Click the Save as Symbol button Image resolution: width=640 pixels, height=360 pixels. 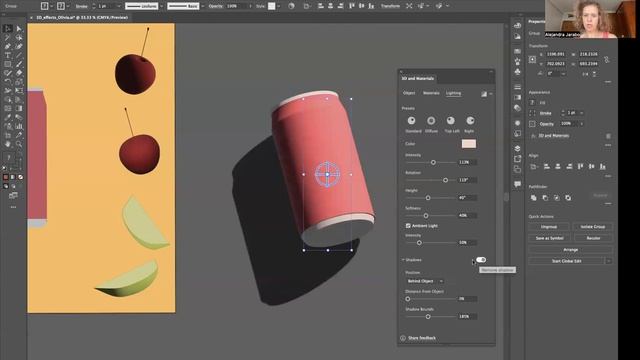549,238
